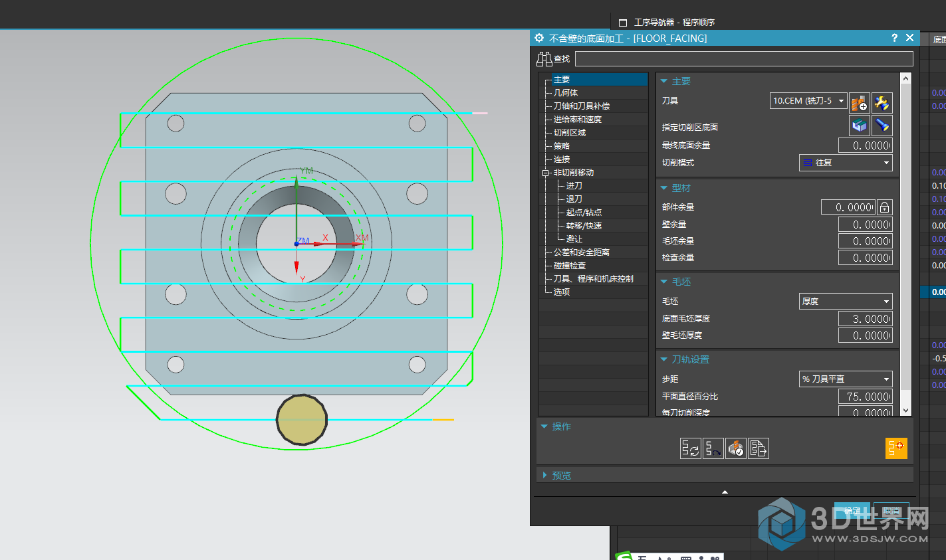Viewport: 946px width, 560px height.
Task: Select 公差和安全距离 tree item
Action: [581, 252]
